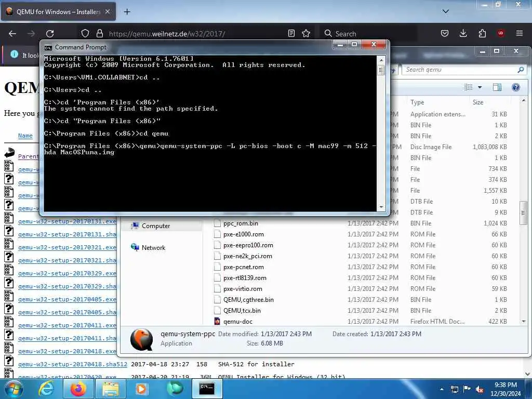Open Windows Explorer taskbar icon

[x=111, y=389]
